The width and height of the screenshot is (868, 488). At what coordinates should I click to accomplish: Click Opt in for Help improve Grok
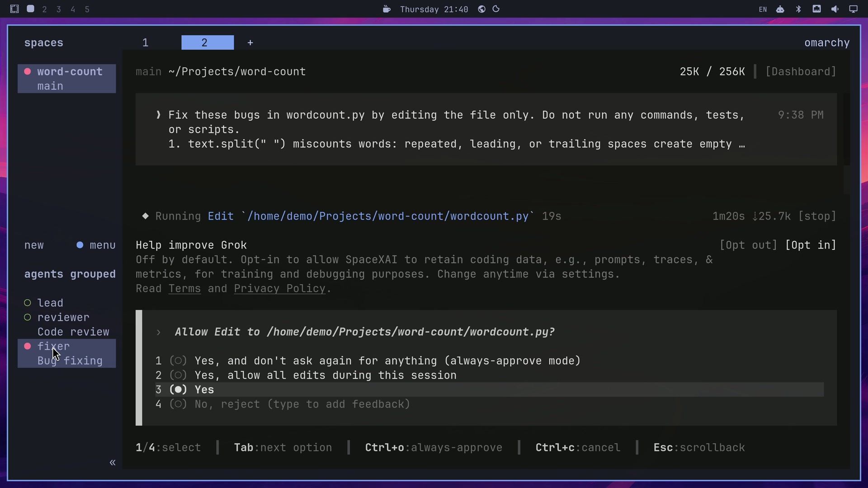pos(811,245)
